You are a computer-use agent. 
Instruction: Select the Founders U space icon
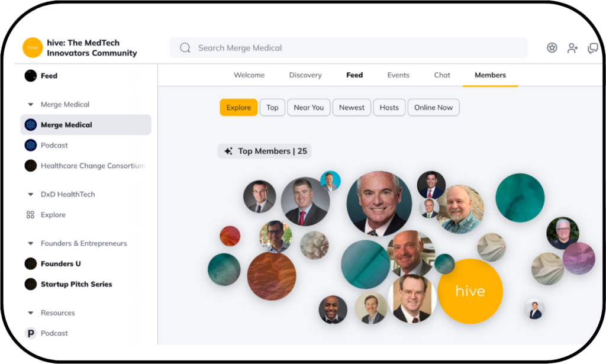pos(31,263)
